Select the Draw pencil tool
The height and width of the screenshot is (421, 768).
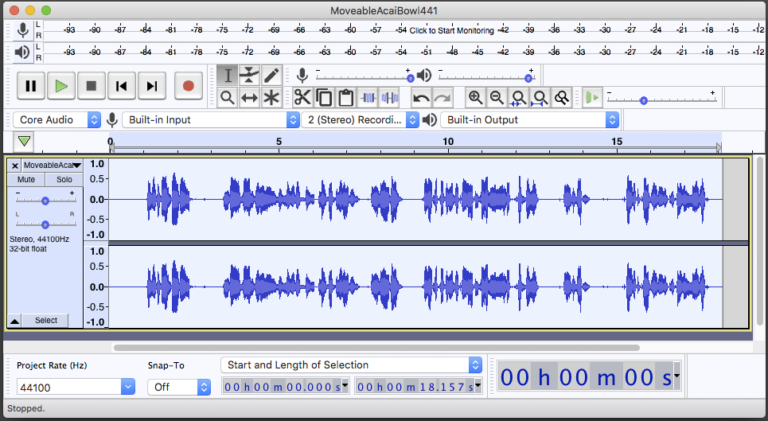[x=271, y=75]
